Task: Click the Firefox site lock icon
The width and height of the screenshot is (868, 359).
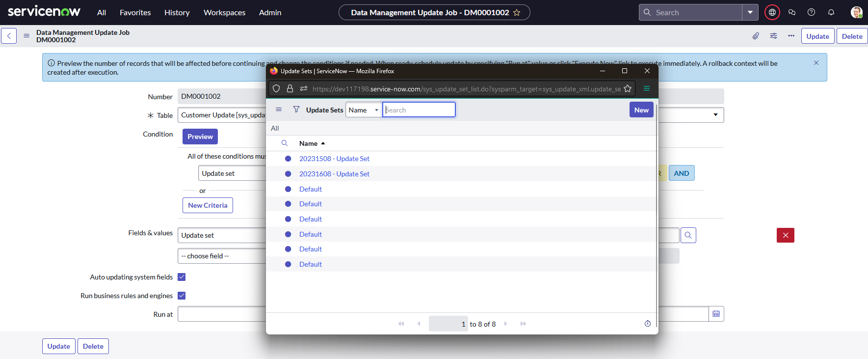Action: pos(290,88)
